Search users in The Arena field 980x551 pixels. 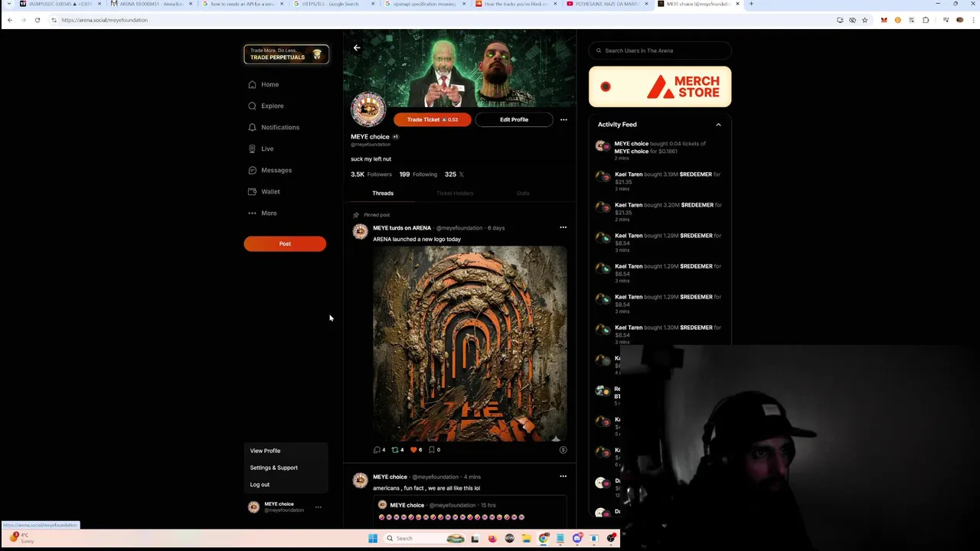tap(660, 51)
